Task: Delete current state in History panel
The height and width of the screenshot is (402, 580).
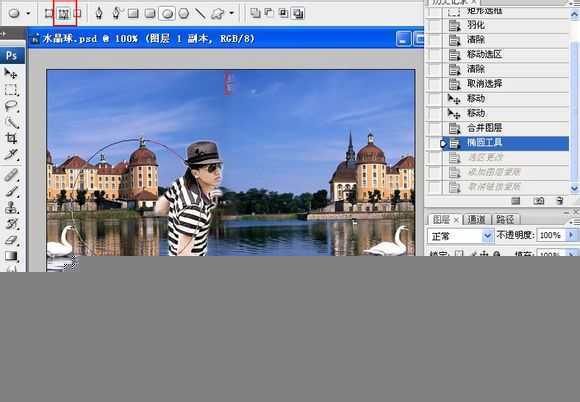Action: [560, 201]
